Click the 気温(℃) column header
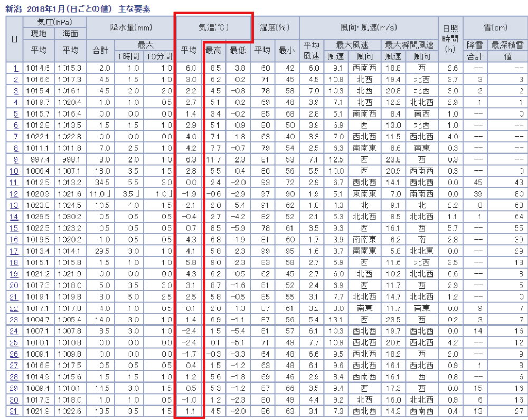Image resolution: width=528 pixels, height=420 pixels. tap(213, 27)
